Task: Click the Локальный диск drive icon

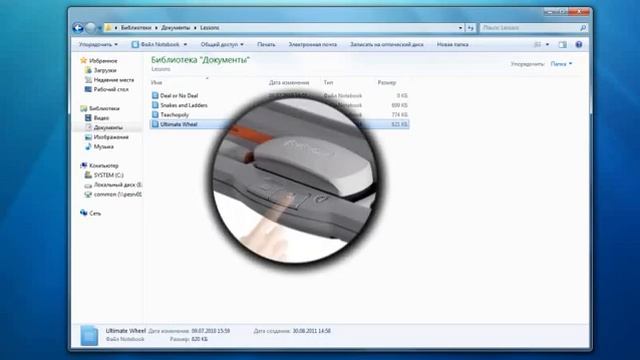Action: click(x=88, y=185)
